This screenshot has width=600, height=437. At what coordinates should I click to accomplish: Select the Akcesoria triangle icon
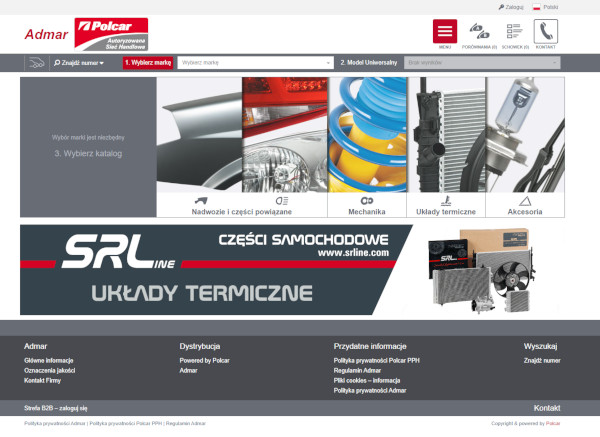click(x=525, y=202)
